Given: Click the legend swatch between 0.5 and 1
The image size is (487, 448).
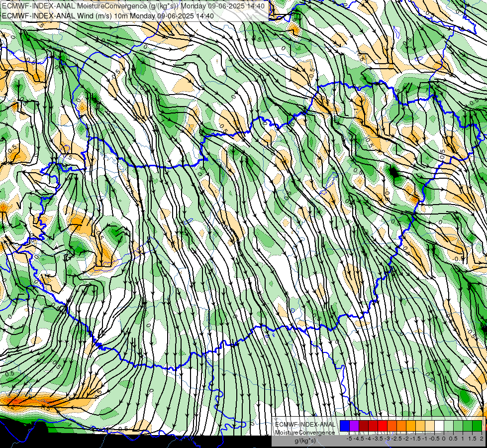Looking at the screenshot, I should coord(458,426).
